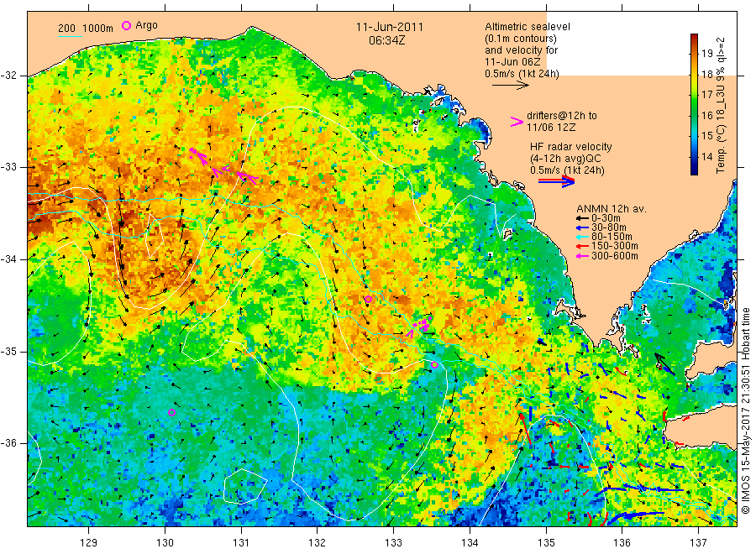Click the '14' tick on the color bar

click(706, 157)
